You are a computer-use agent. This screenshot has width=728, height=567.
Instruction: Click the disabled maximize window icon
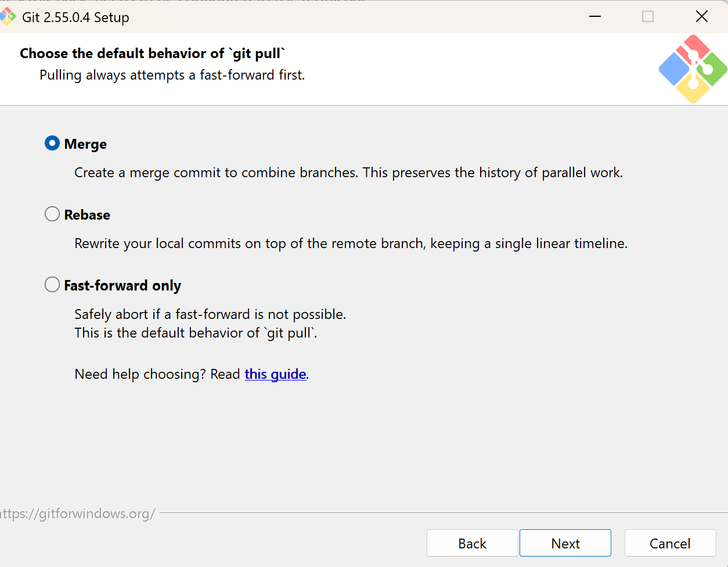coord(648,17)
